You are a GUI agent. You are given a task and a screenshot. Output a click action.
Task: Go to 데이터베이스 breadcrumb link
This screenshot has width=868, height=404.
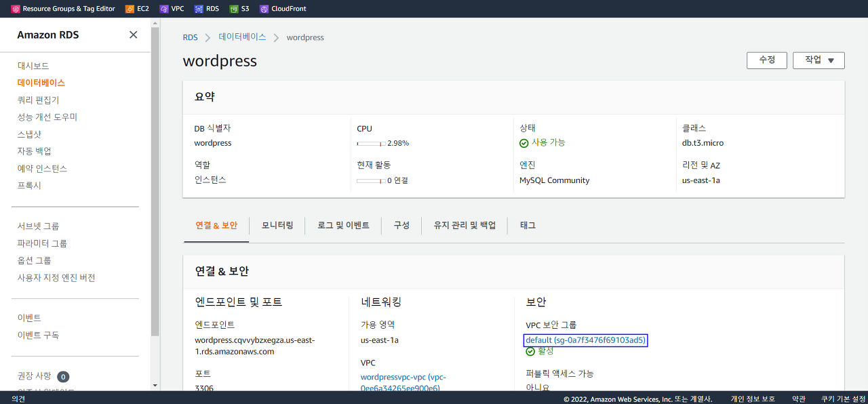243,37
